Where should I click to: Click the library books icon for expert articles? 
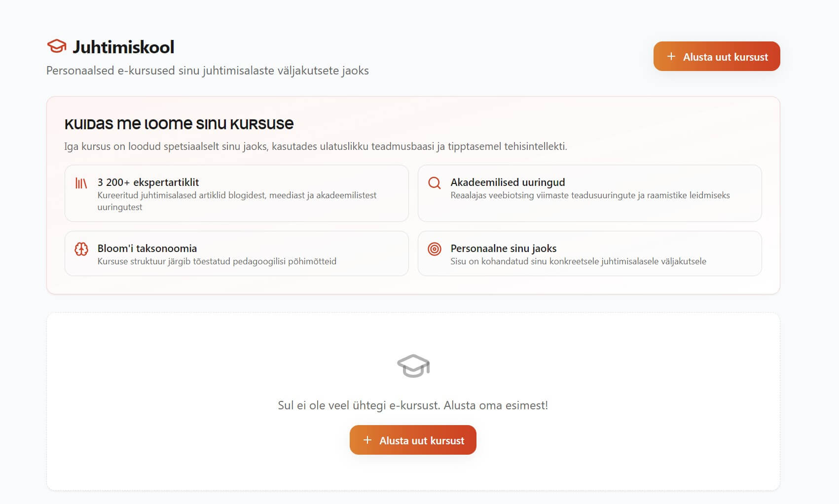click(x=81, y=183)
